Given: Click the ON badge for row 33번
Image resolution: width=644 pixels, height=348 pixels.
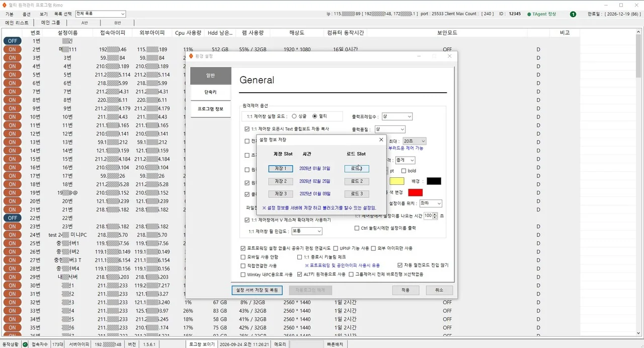Looking at the screenshot, I should [12, 310].
